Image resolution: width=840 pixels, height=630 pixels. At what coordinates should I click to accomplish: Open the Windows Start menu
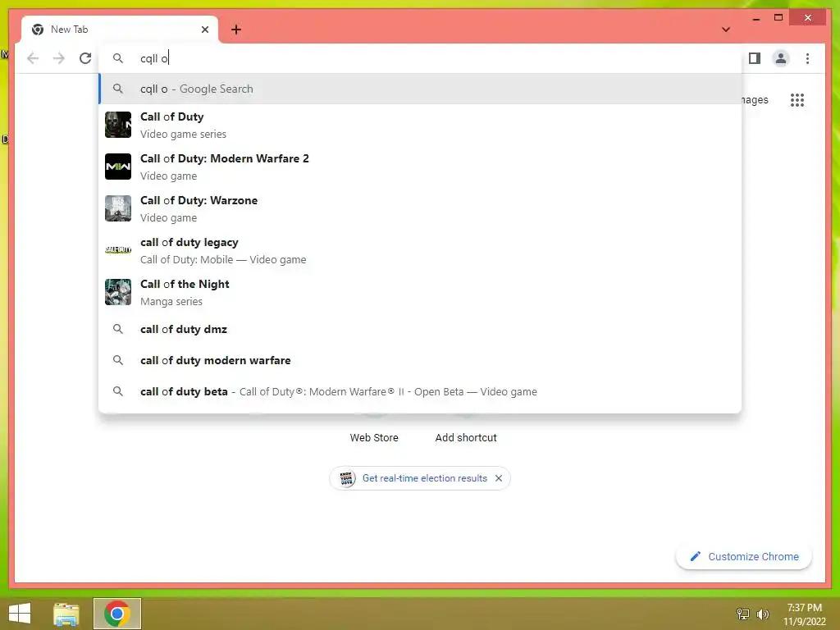click(x=20, y=614)
